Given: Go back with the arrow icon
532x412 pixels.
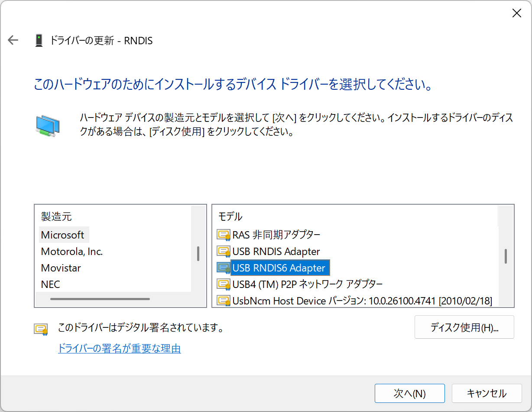Looking at the screenshot, I should click(x=13, y=40).
